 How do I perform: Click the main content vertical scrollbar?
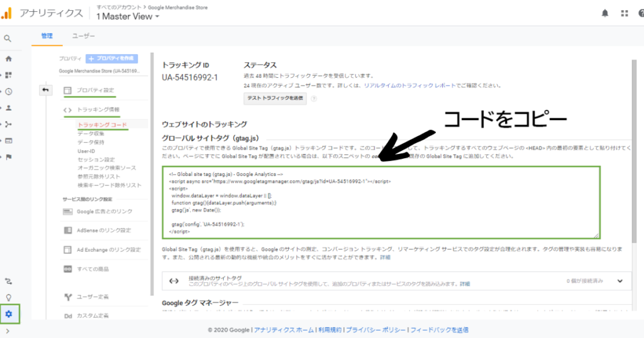tap(634, 152)
